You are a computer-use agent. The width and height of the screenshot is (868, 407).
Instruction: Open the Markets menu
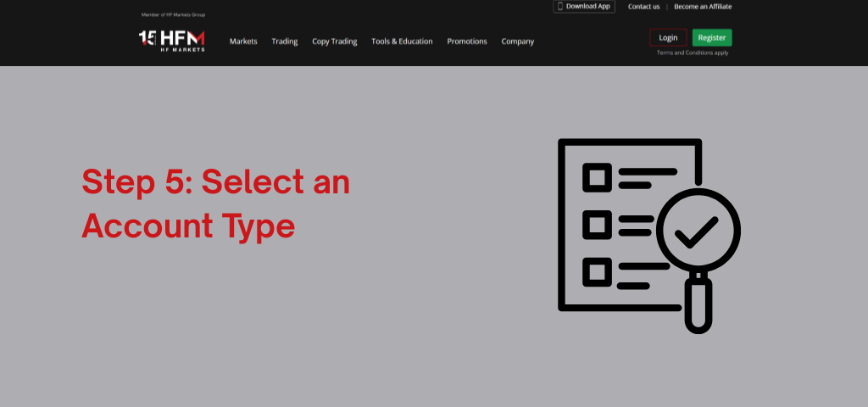coord(243,42)
